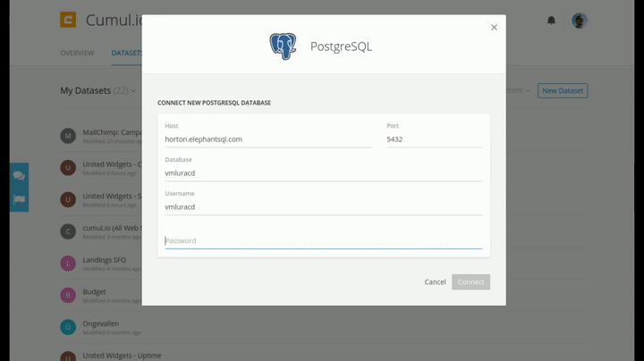Click the Host input field
The height and width of the screenshot is (361, 644).
(267, 139)
